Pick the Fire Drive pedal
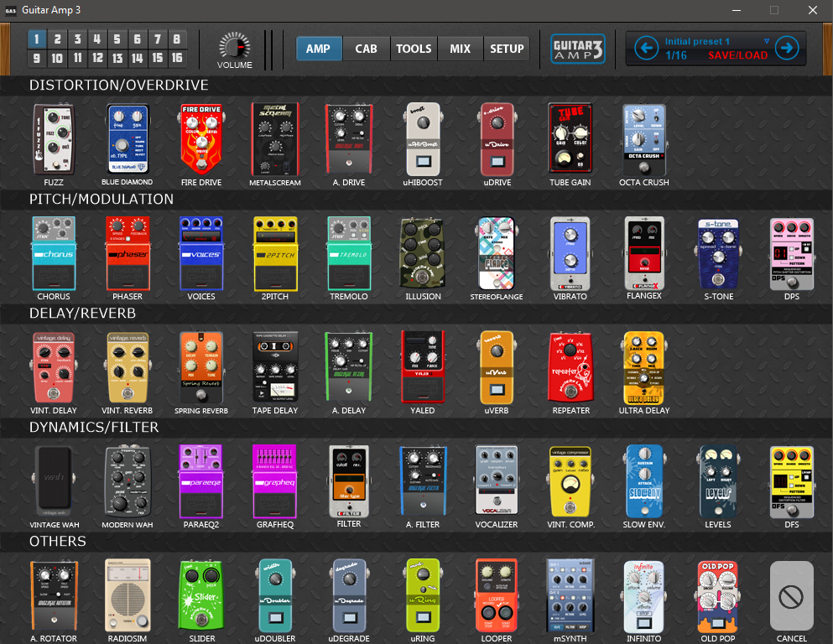This screenshot has height=644, width=833. 201,139
